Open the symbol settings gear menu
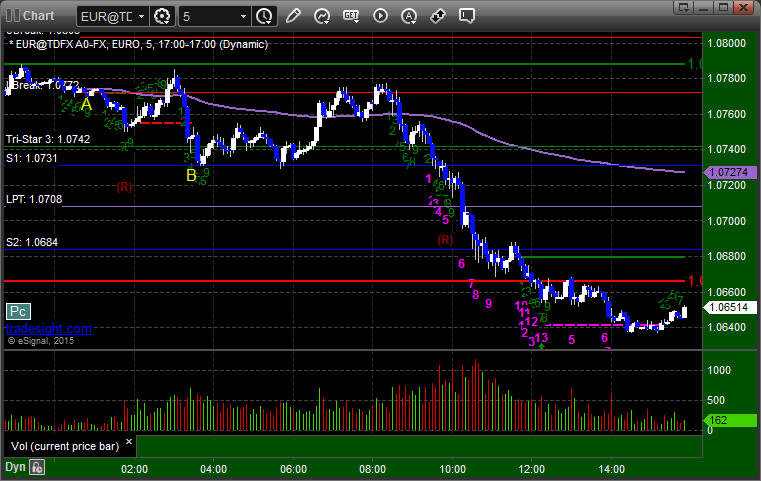This screenshot has width=761, height=481. (162, 17)
